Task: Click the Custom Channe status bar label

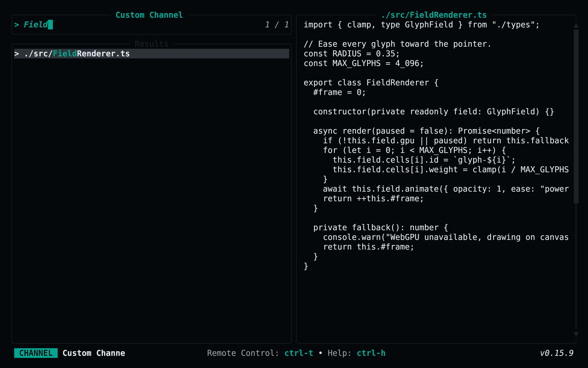Action: [x=94, y=353]
